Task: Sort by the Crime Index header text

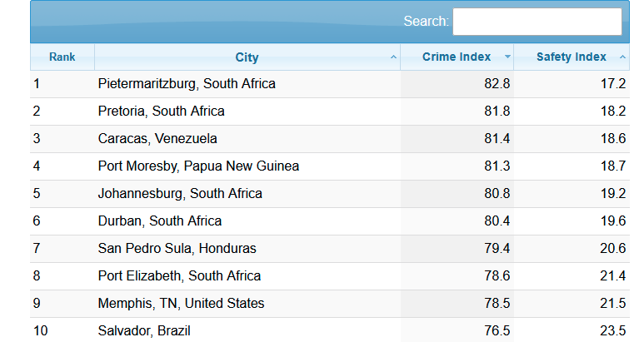Action: [457, 57]
